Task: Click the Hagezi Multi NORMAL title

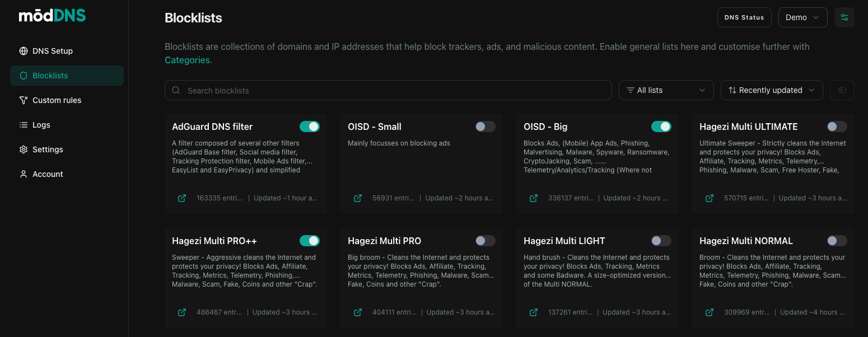Action: (746, 241)
